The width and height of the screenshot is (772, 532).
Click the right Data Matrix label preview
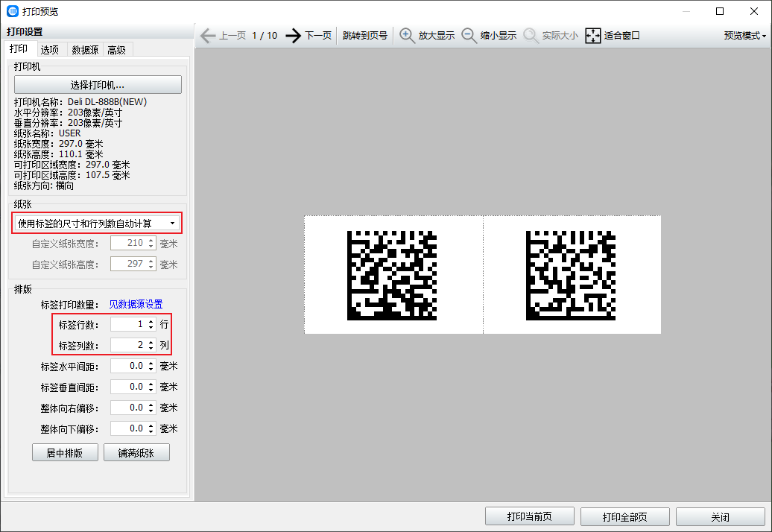click(x=571, y=276)
